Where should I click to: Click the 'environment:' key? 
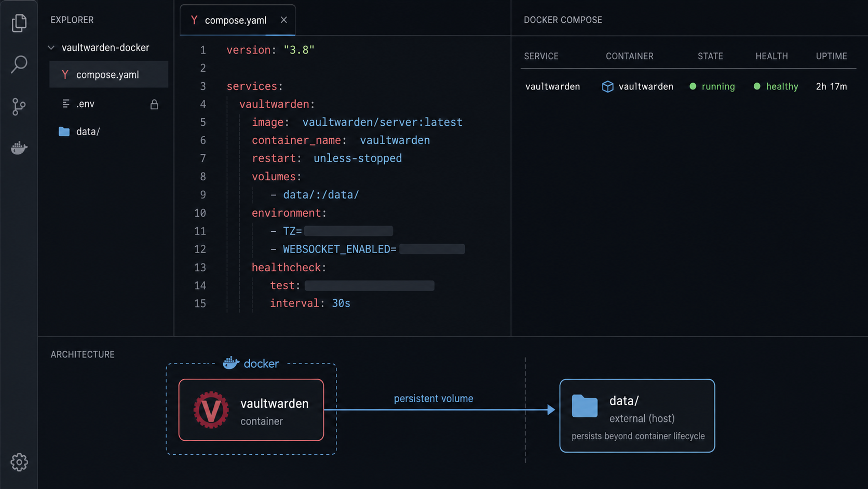(x=289, y=213)
